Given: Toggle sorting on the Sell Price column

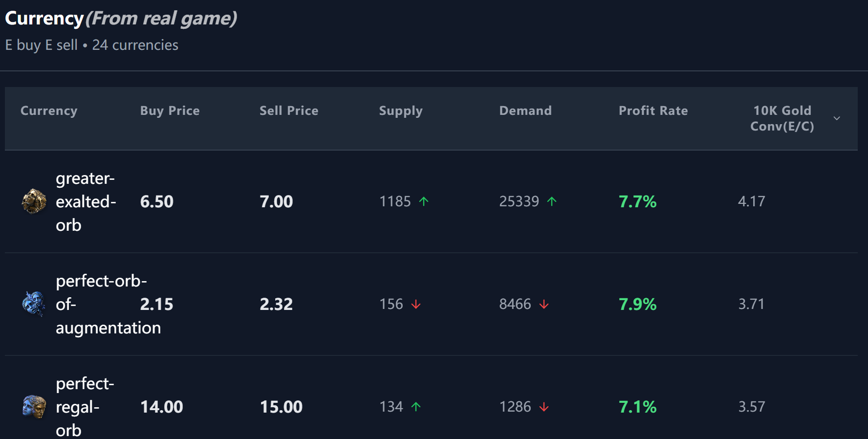Looking at the screenshot, I should coord(289,111).
